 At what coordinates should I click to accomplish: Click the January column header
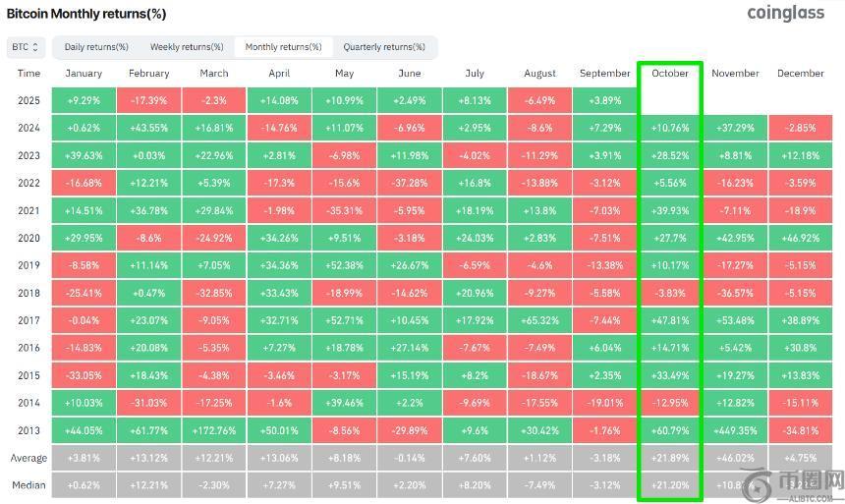tap(84, 74)
